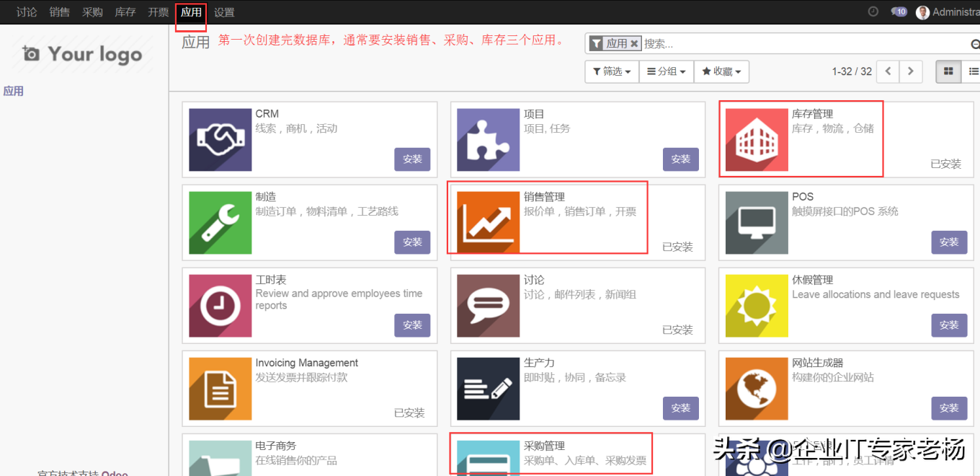
Task: Click the 应用 link in left sidebar
Action: (x=14, y=91)
